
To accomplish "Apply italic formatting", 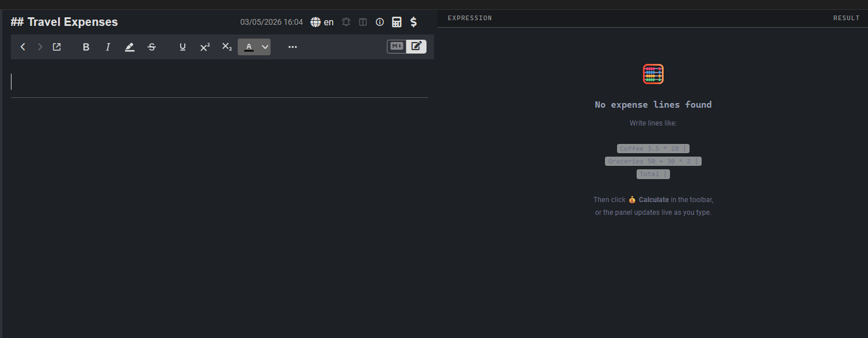I will click(108, 47).
